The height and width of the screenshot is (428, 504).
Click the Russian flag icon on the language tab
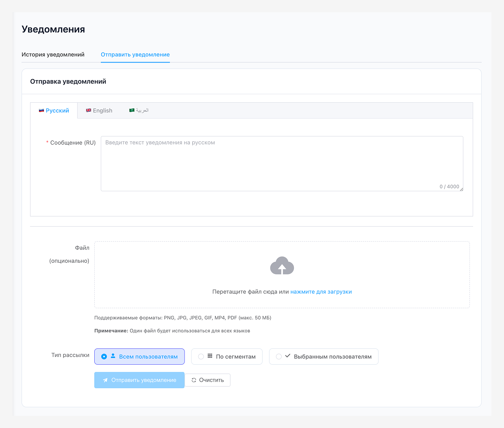(41, 110)
